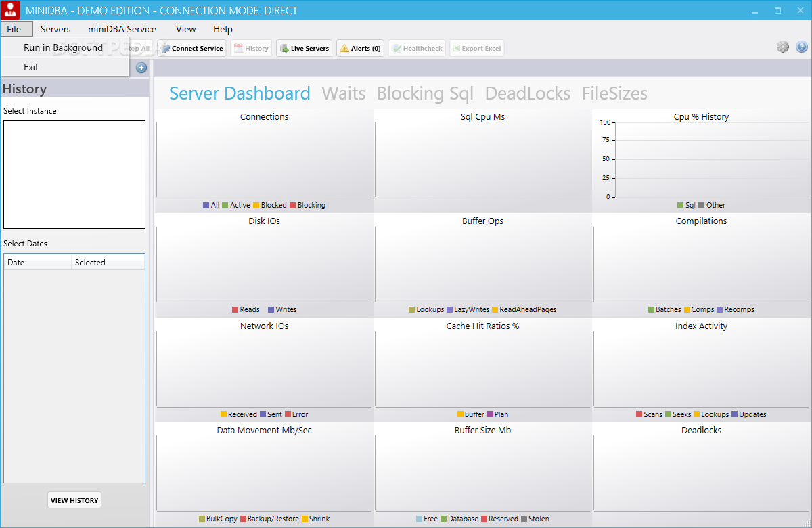Click the 'Updates' legend label in Index Activity
The image size is (812, 528).
pos(752,414)
